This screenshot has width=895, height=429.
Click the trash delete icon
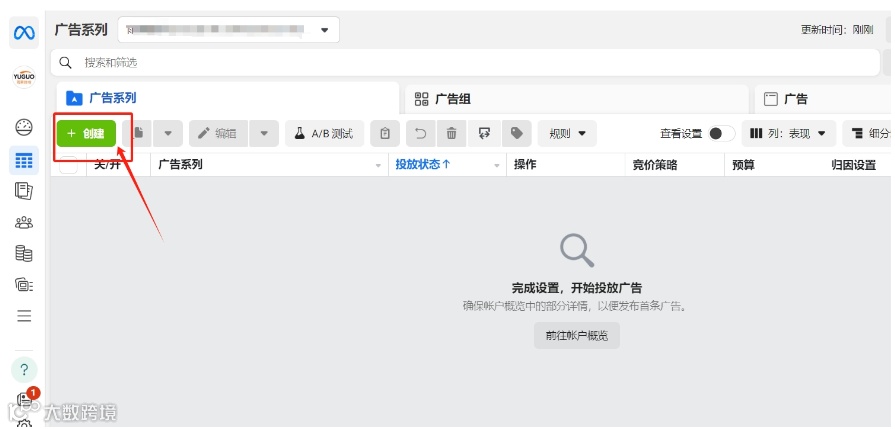451,133
